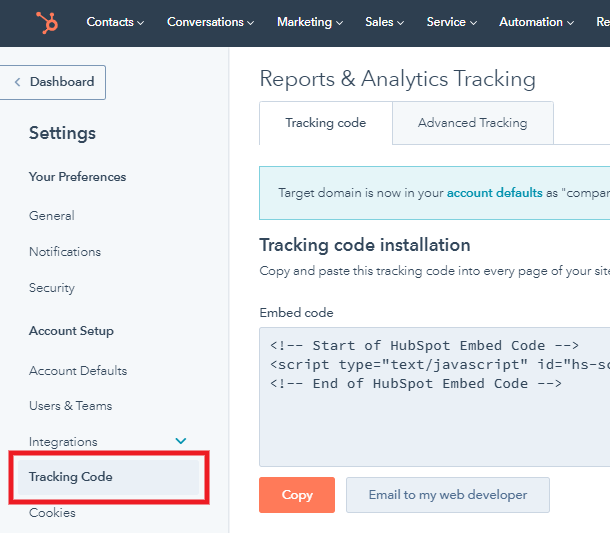The height and width of the screenshot is (533, 610).
Task: Select General in settings sidebar
Action: [x=52, y=216]
